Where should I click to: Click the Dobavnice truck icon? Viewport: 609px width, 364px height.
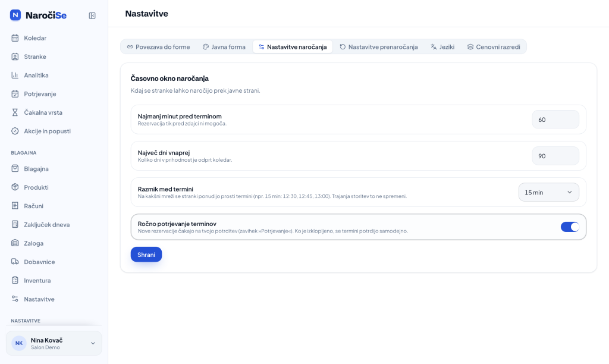pos(15,262)
